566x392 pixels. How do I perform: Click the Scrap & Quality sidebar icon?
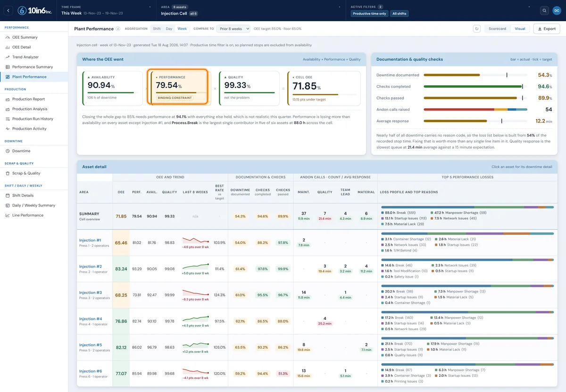(x=8, y=173)
